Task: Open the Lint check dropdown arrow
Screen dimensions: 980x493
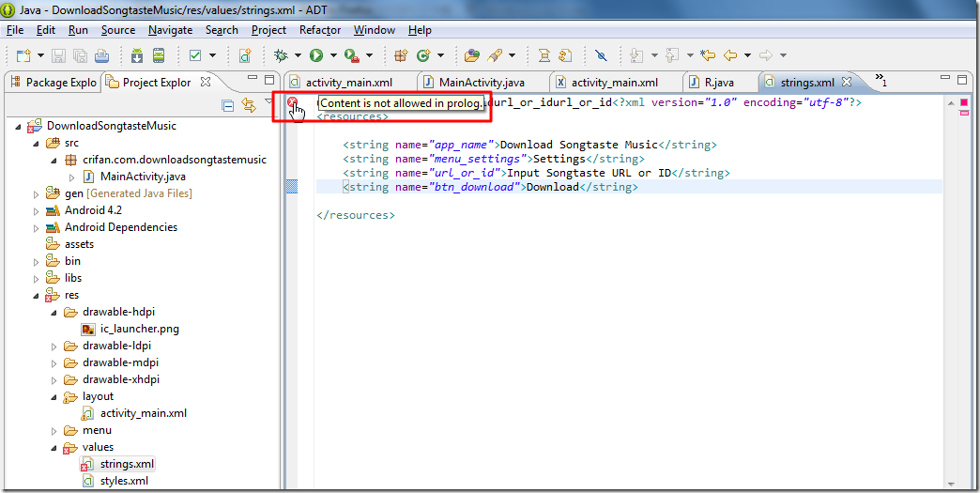Action: 212,55
